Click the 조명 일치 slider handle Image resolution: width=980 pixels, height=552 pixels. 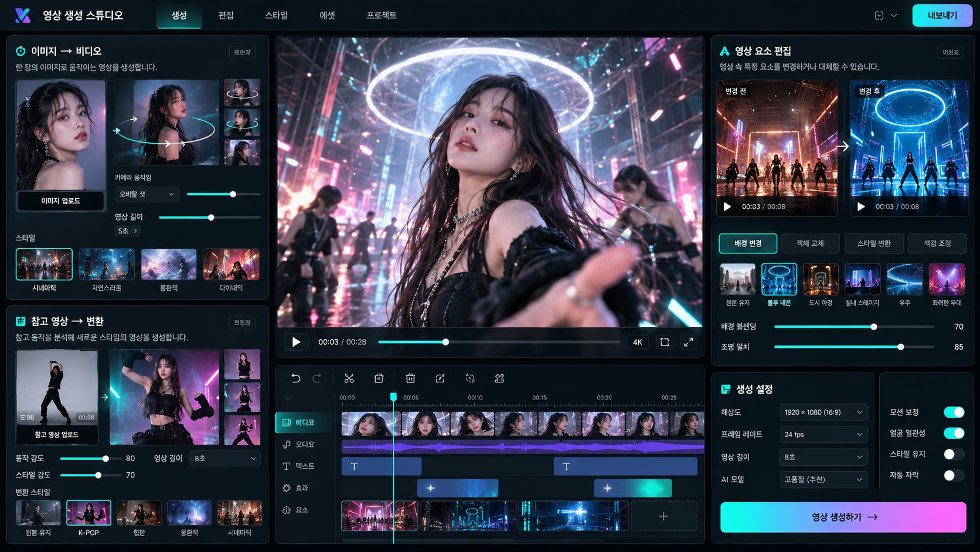901,347
